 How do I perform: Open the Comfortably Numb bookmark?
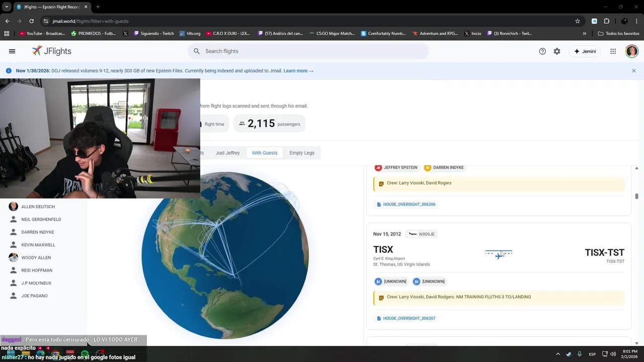(x=383, y=34)
